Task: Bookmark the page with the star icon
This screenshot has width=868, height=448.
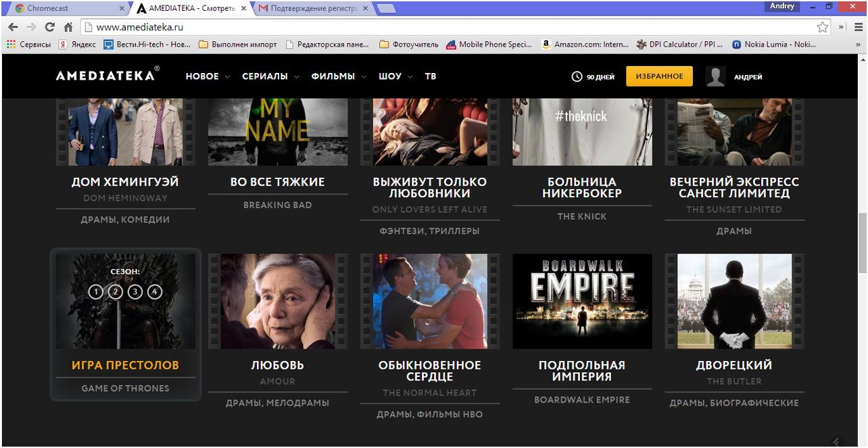Action: tap(822, 28)
